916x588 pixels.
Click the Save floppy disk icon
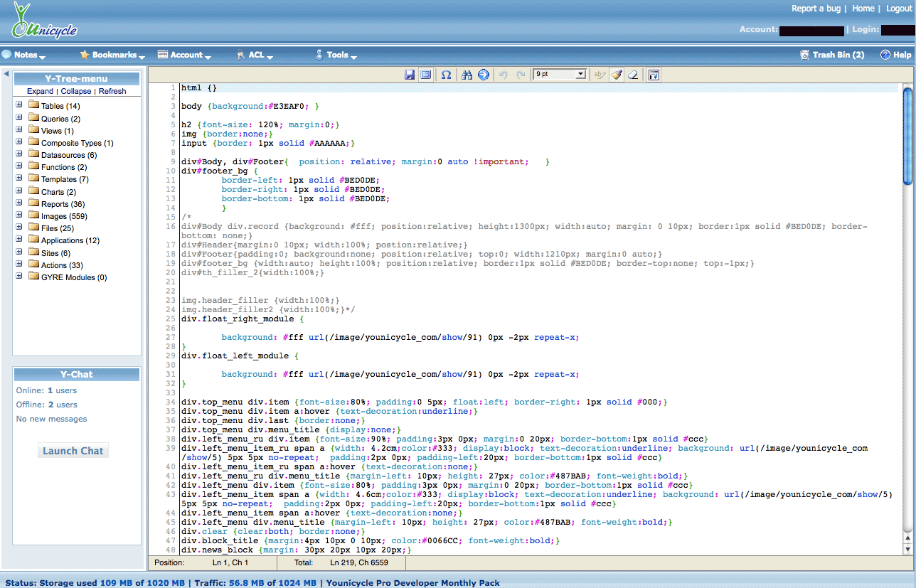410,75
